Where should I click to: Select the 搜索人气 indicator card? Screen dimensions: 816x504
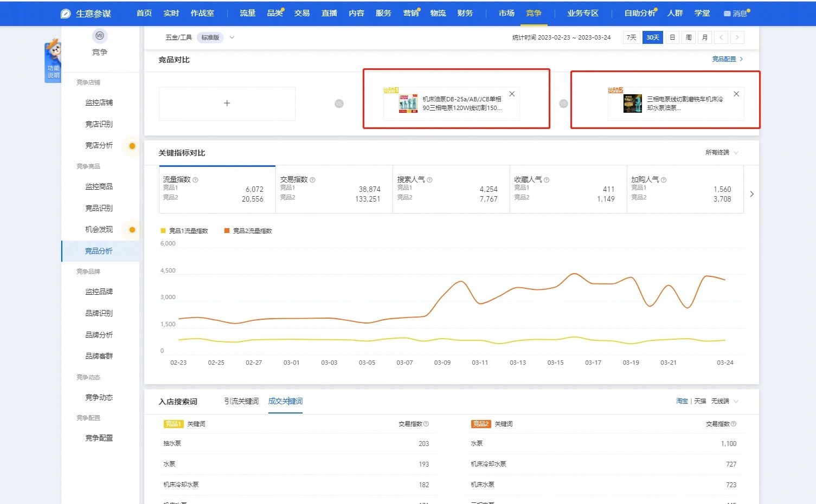(451, 189)
